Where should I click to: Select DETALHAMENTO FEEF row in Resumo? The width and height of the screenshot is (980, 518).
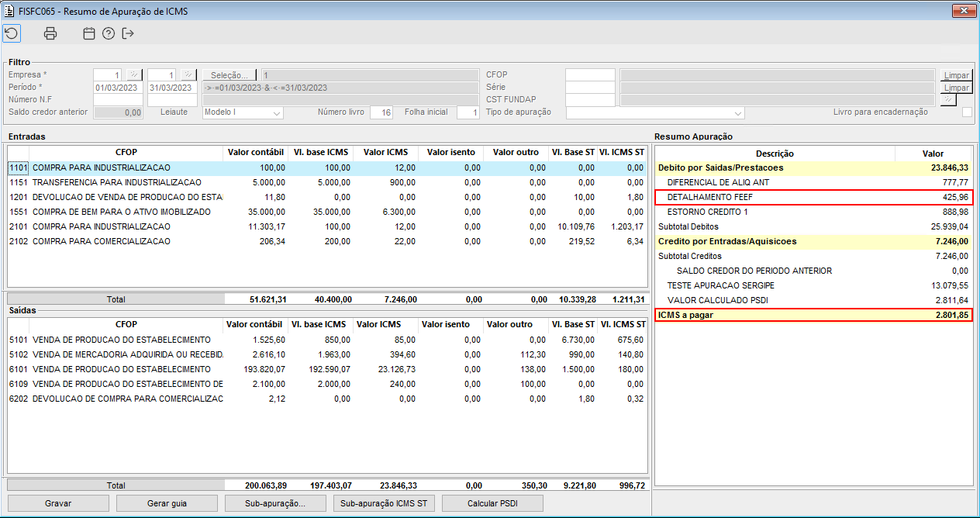(x=813, y=197)
